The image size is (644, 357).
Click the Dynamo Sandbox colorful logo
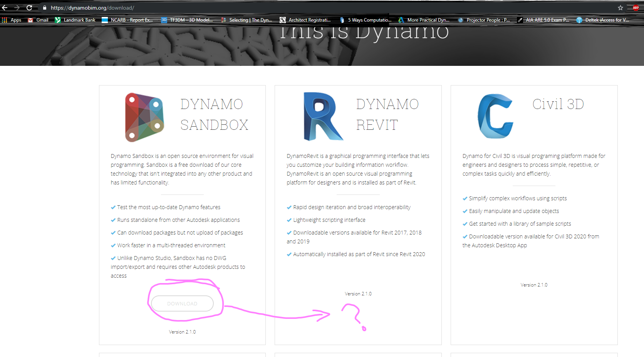(x=144, y=117)
